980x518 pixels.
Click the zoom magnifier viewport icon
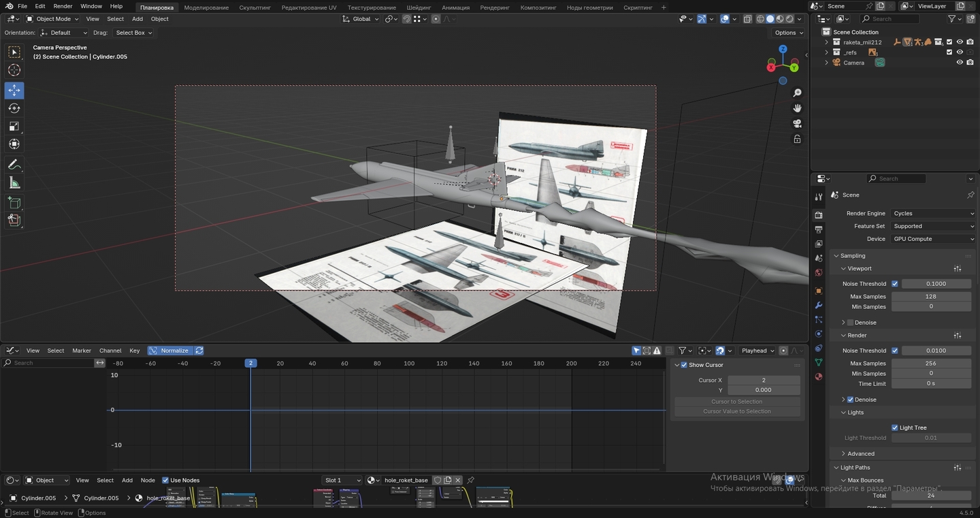[x=797, y=93]
